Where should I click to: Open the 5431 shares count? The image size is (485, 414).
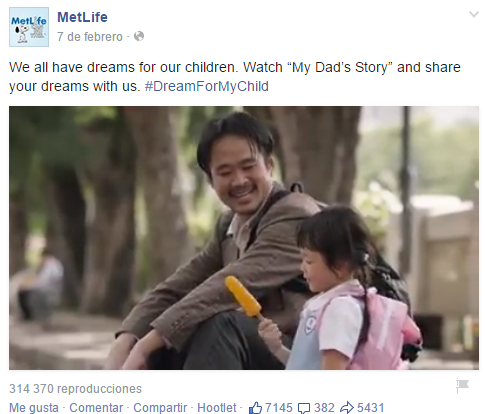click(371, 408)
